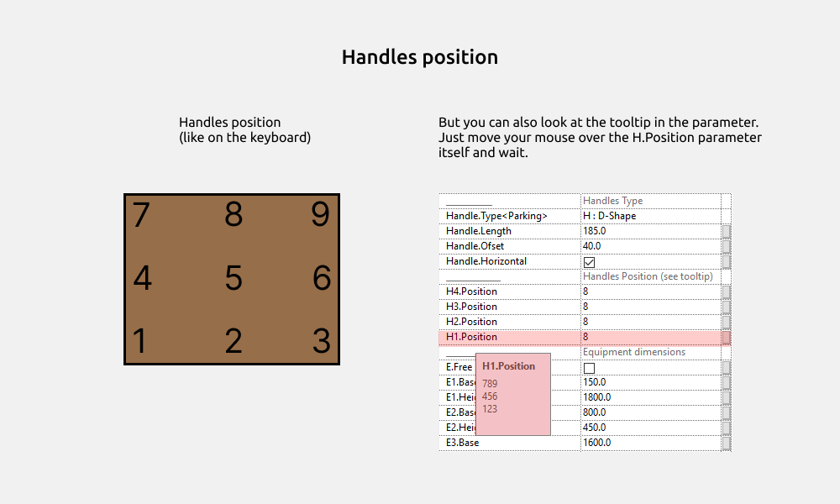Click the pink H1.Position tooltip box

click(x=512, y=394)
